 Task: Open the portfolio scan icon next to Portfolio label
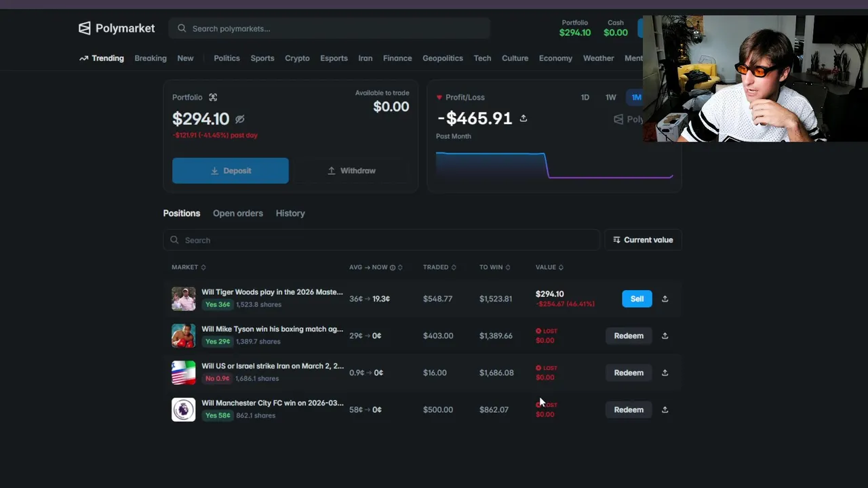tap(213, 98)
